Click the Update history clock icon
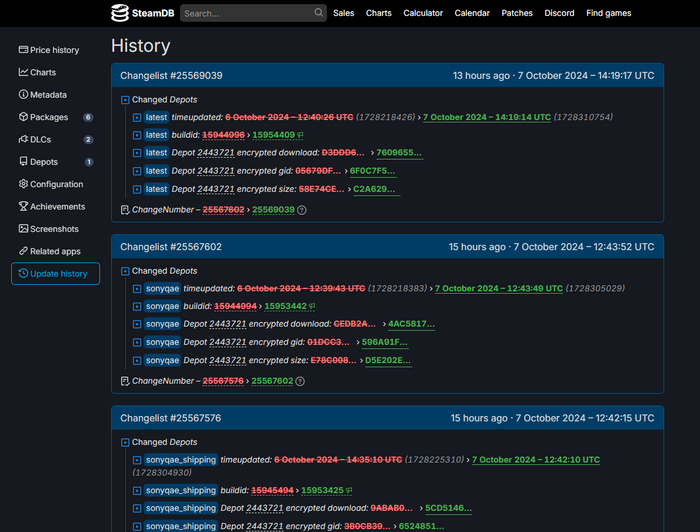The height and width of the screenshot is (532, 700). [x=23, y=273]
